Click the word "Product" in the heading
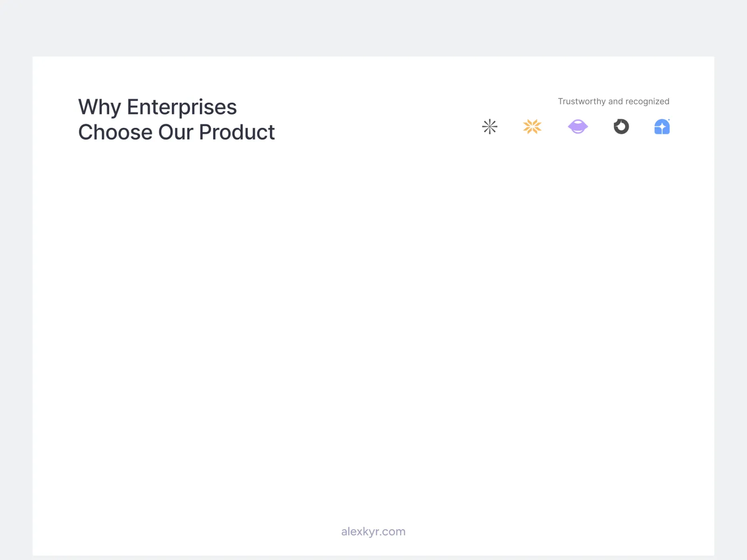Image resolution: width=747 pixels, height=560 pixels. [237, 133]
